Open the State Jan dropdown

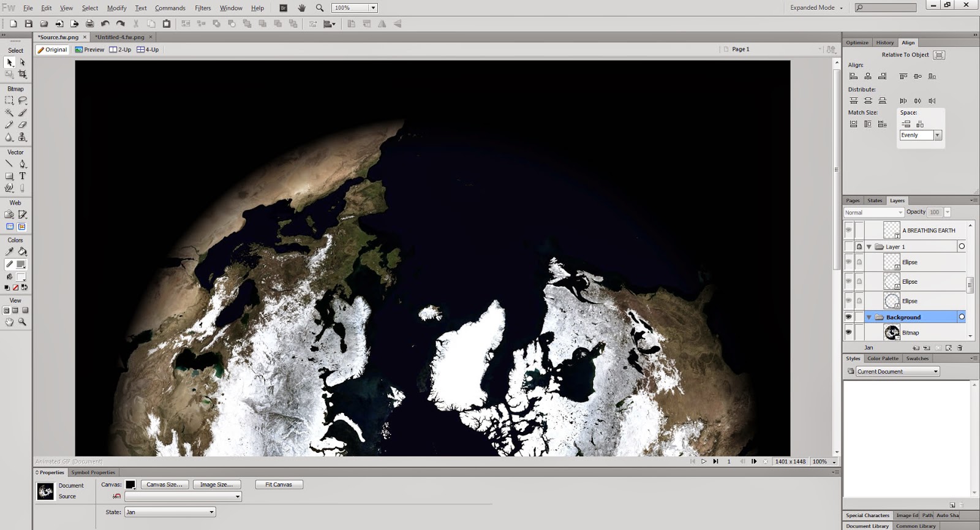[170, 512]
